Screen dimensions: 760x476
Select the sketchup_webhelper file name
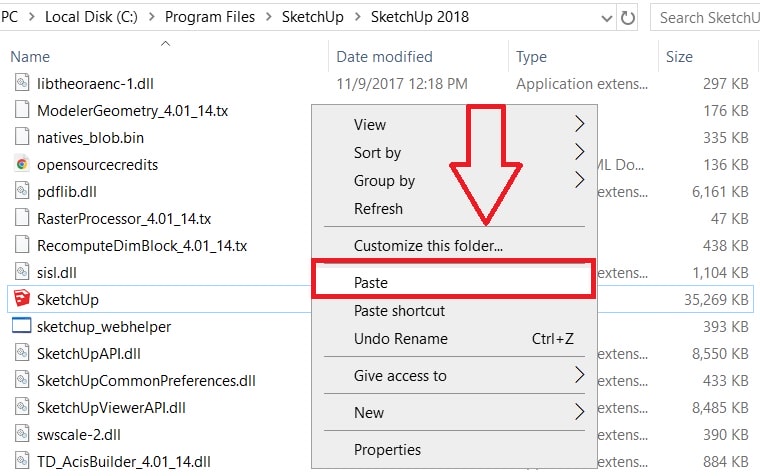(104, 327)
